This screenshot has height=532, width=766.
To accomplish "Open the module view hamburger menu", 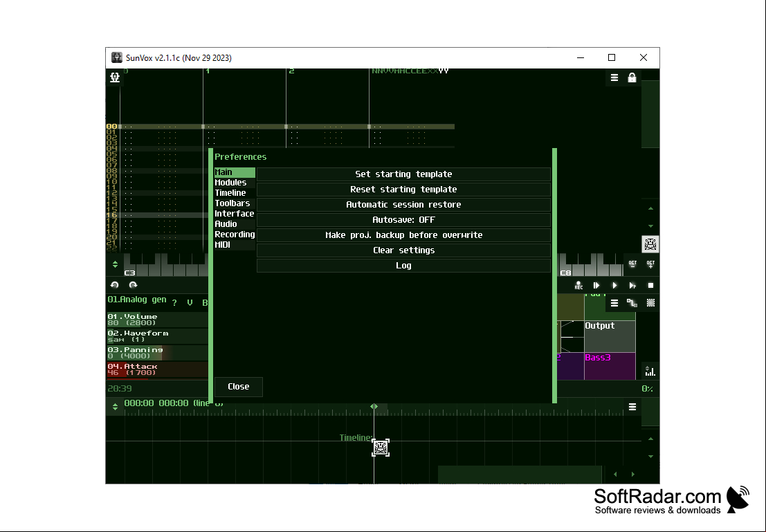I will tap(614, 303).
